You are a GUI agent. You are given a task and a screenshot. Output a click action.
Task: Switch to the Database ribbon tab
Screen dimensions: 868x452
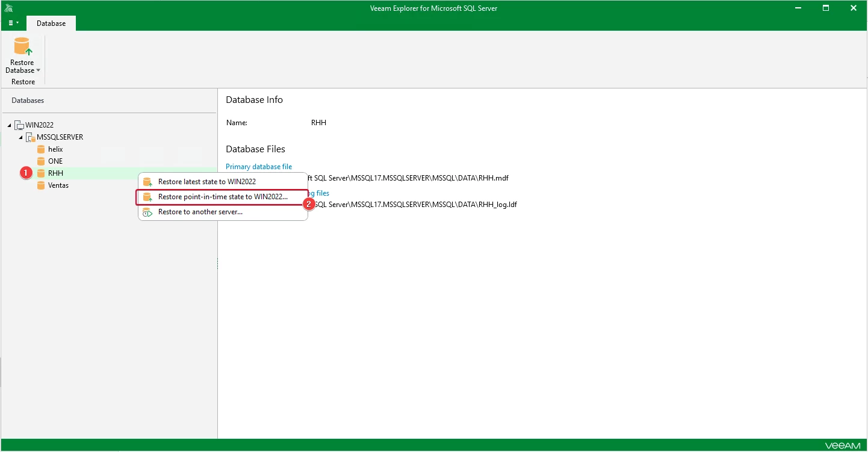51,23
